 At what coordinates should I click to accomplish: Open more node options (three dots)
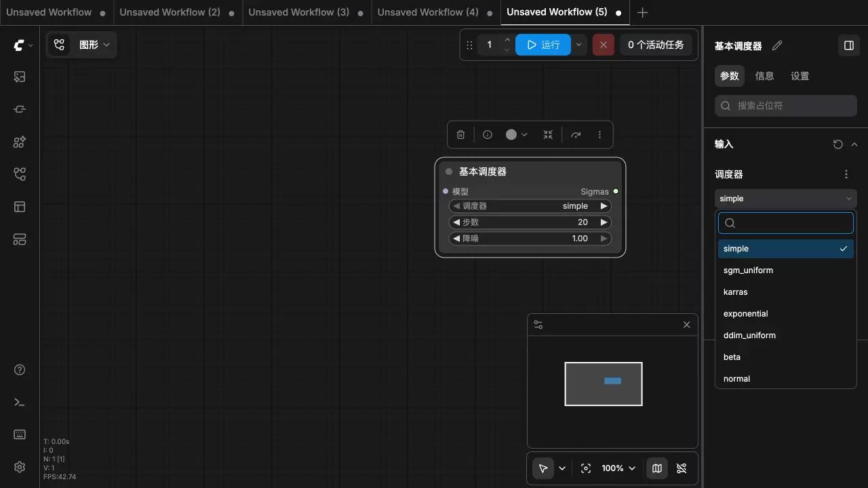pos(599,135)
